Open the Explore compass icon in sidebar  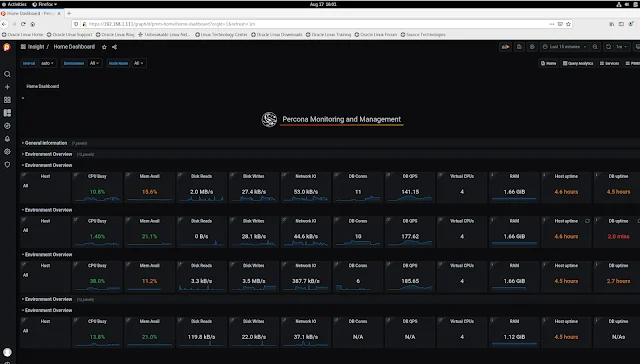click(7, 126)
